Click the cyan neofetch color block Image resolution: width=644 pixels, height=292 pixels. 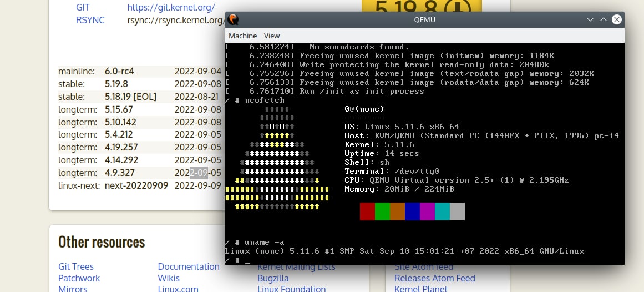(x=442, y=212)
